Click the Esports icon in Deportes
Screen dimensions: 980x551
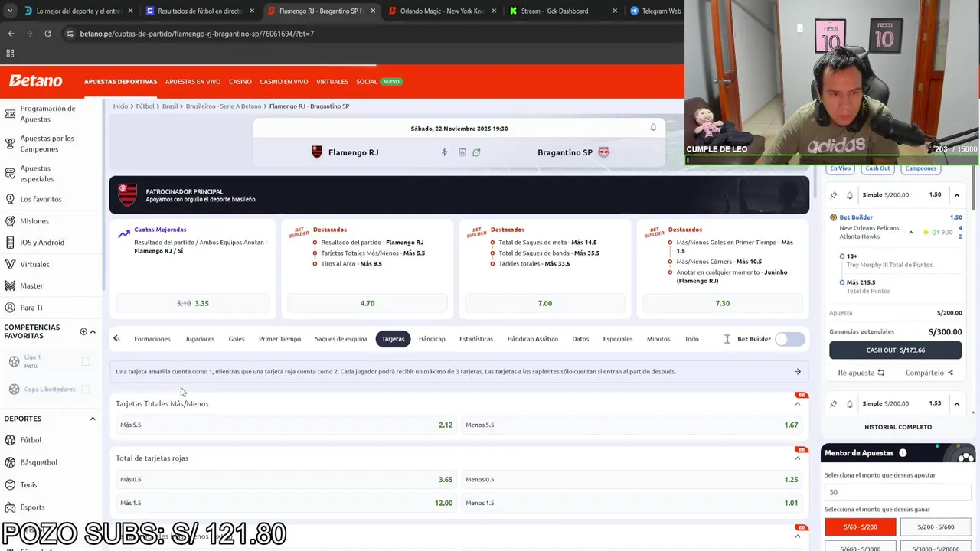[x=10, y=507]
